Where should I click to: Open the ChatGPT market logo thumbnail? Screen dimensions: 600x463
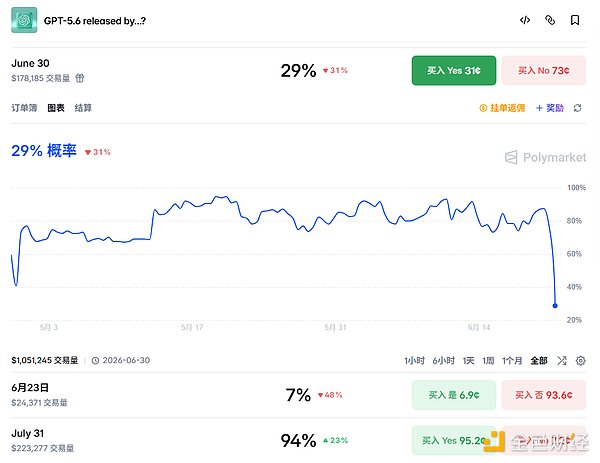coord(24,20)
